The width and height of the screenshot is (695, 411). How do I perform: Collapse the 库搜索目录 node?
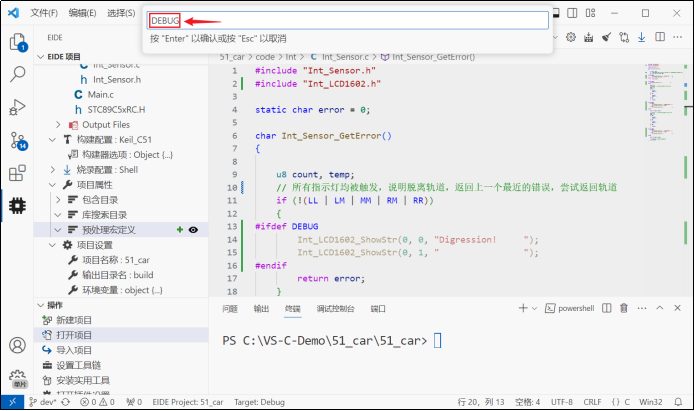pyautogui.click(x=58, y=215)
